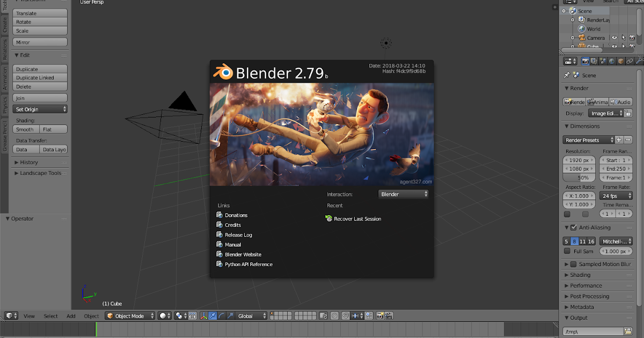Click new window icon beside Display dropdown

pos(628,113)
